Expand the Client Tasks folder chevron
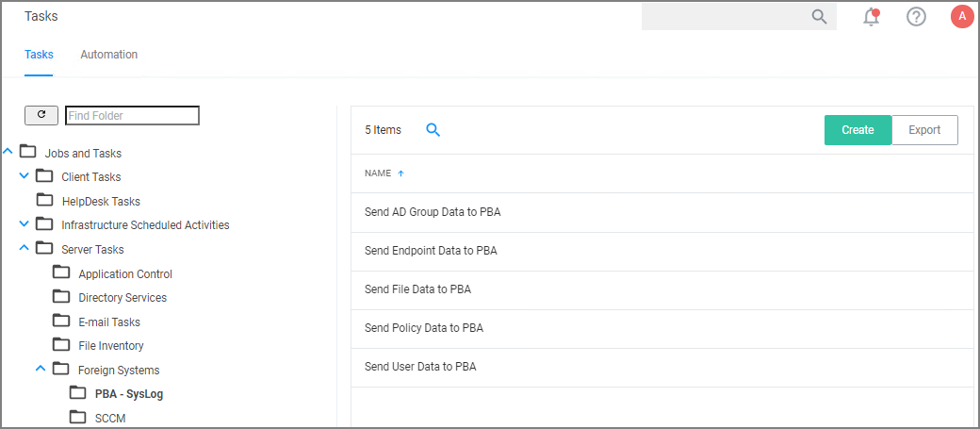980x429 pixels. coord(24,175)
